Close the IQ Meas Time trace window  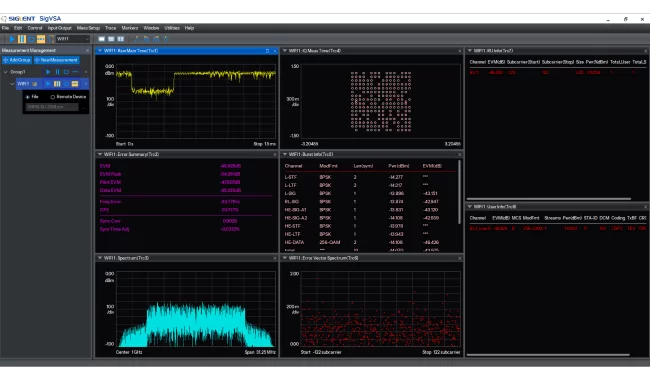point(459,51)
